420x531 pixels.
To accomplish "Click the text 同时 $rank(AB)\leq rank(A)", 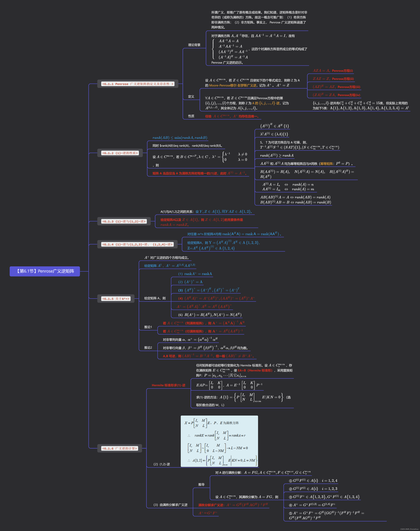I will point(188,146).
